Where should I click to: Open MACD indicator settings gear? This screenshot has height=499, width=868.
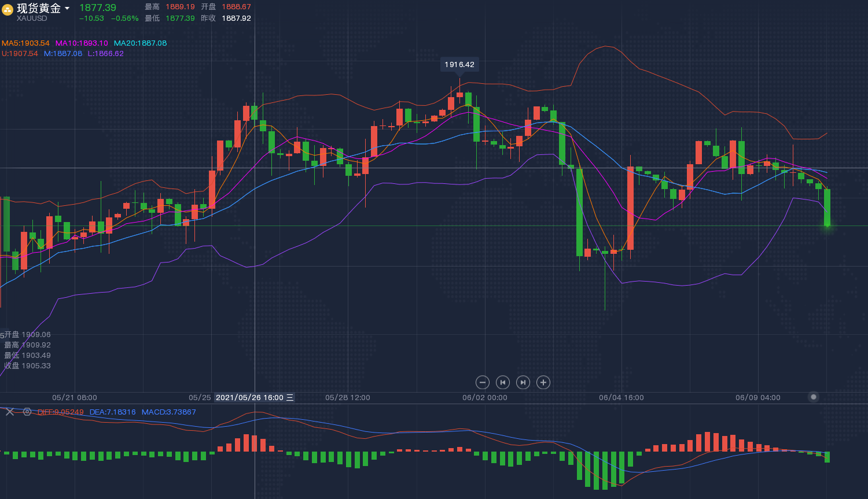27,412
